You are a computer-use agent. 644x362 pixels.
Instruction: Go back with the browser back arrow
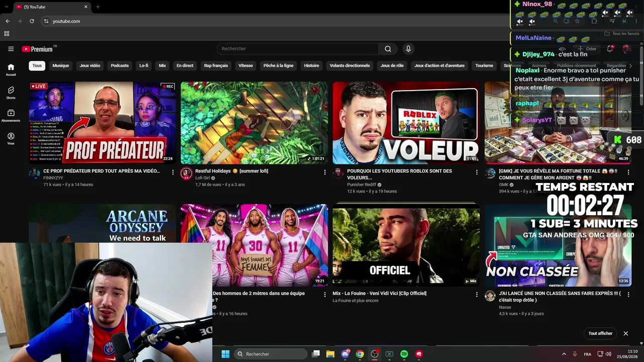tap(8, 21)
